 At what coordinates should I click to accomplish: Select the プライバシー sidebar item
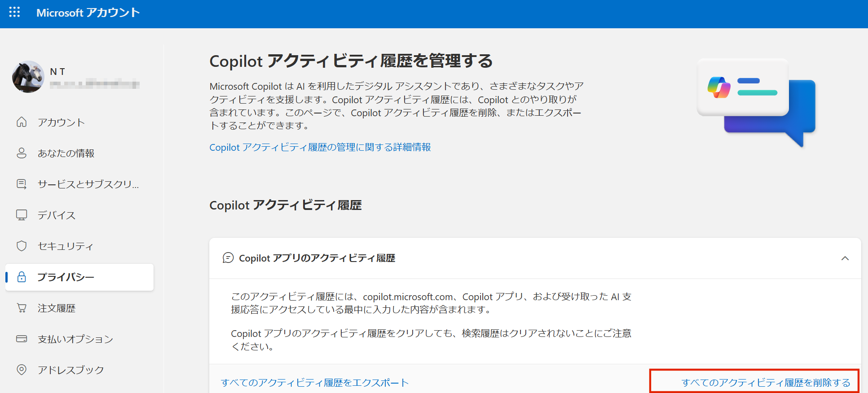(x=79, y=277)
